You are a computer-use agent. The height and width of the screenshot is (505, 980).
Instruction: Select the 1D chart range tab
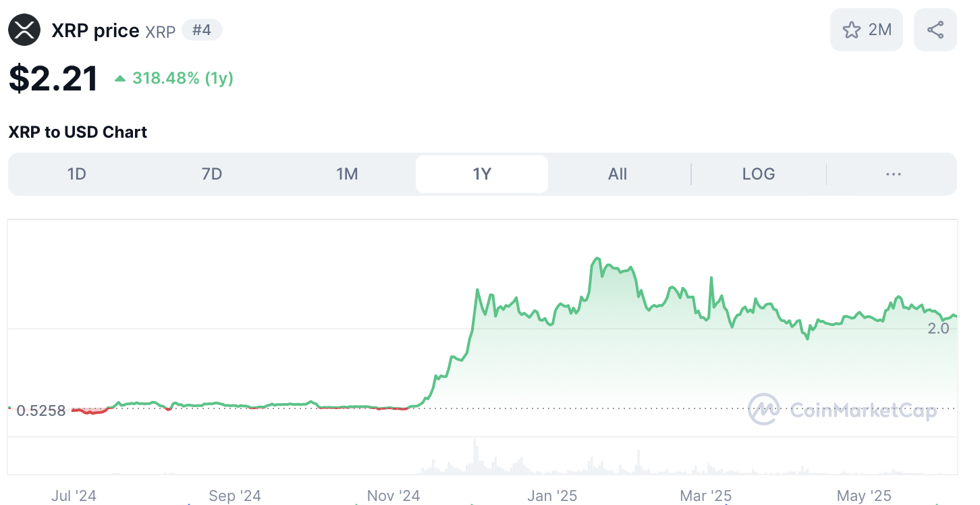tap(77, 174)
